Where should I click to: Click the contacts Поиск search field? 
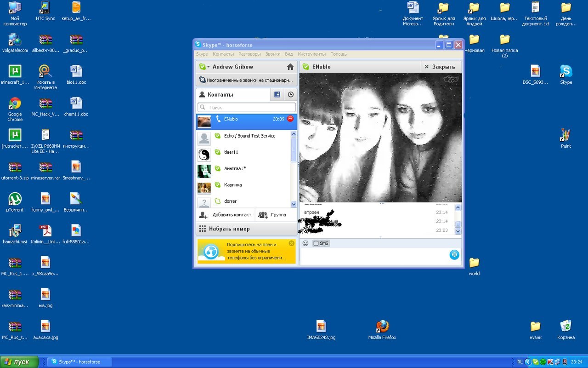click(246, 107)
